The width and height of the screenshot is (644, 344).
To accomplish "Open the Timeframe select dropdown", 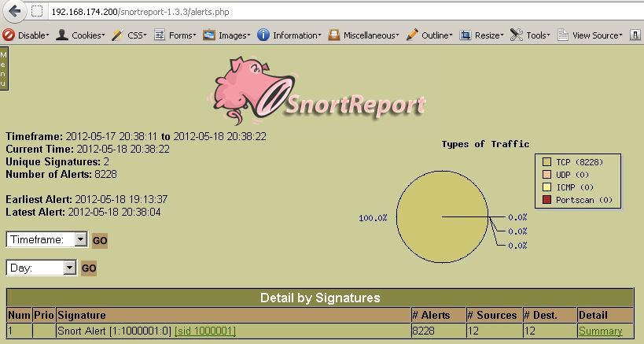I will click(x=46, y=239).
